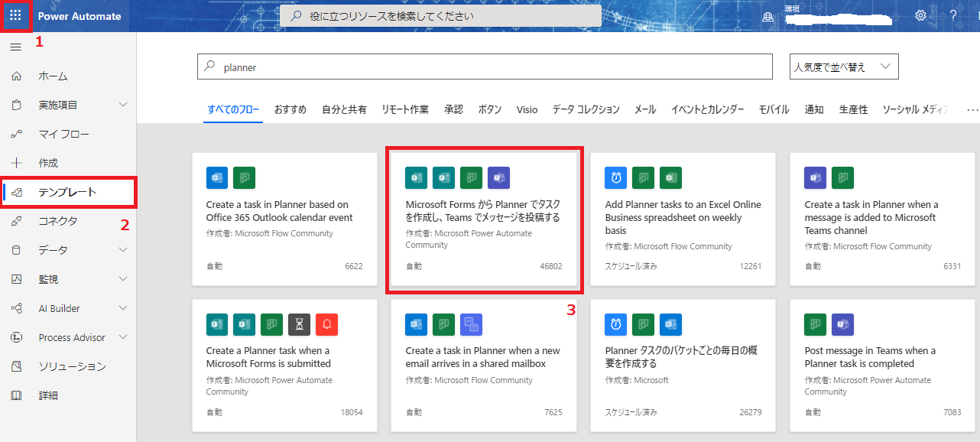The width and height of the screenshot is (980, 442).
Task: Select the おすすめ tab
Action: (x=290, y=110)
